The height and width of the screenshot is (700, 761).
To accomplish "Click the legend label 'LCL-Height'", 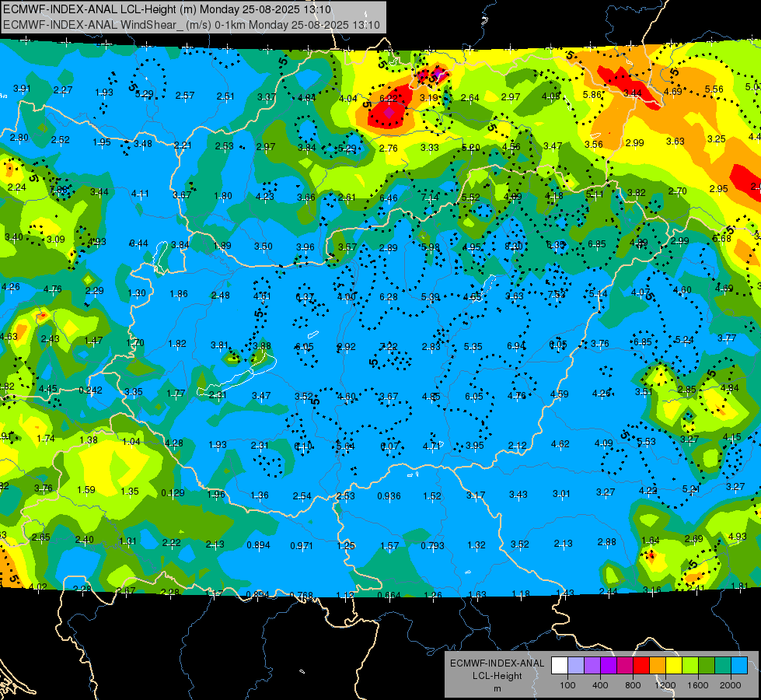I will point(497,676).
